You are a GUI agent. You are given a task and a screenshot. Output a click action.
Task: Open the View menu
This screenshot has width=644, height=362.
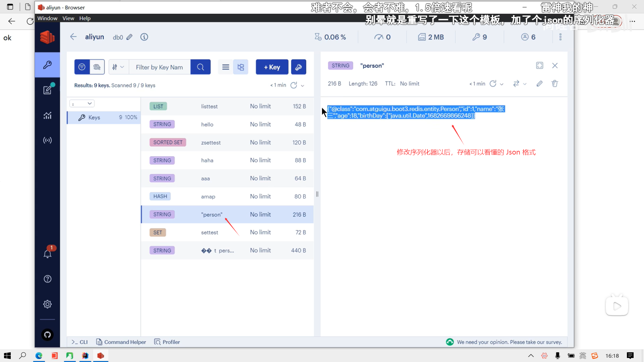click(x=68, y=18)
